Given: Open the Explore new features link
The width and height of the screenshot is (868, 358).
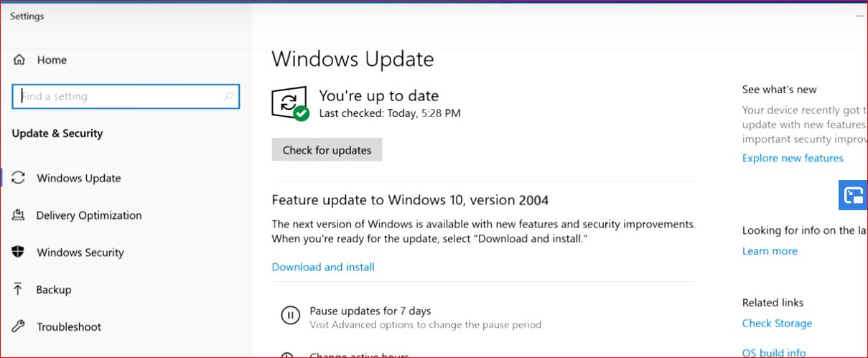Looking at the screenshot, I should coord(793,158).
